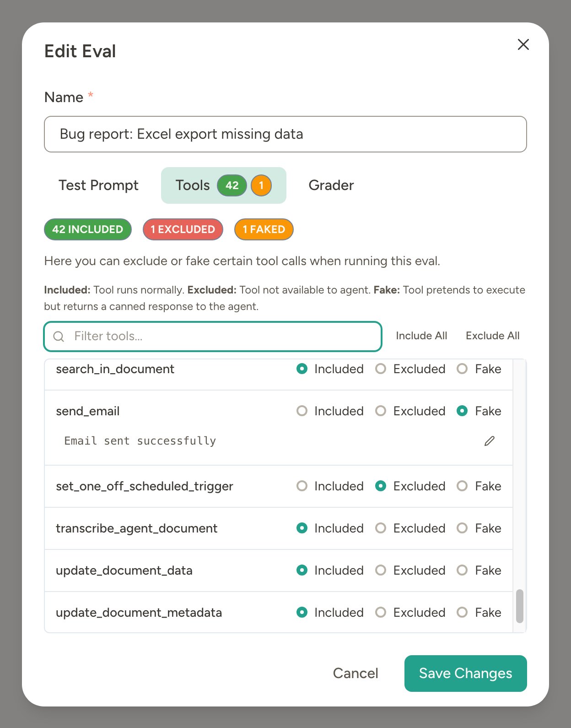
Task: Switch to the Grader tab
Action: pos(331,185)
